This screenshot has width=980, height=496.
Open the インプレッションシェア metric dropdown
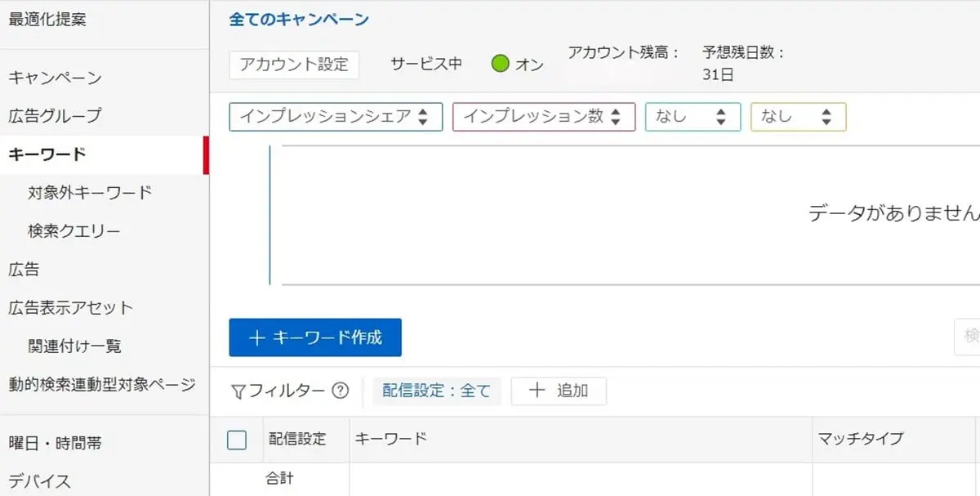(x=336, y=117)
